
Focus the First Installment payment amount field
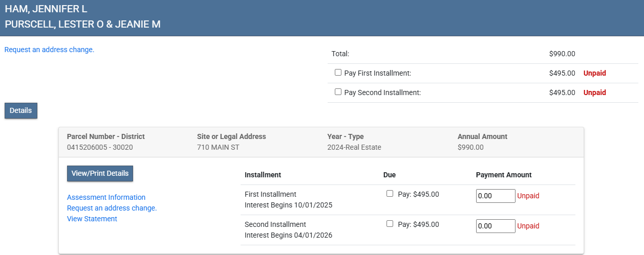495,196
